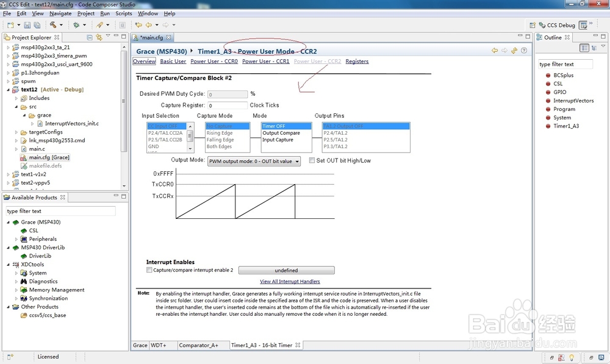610x364 pixels.
Task: Toggle Set OUT bit High/Low checkbox
Action: tap(312, 160)
